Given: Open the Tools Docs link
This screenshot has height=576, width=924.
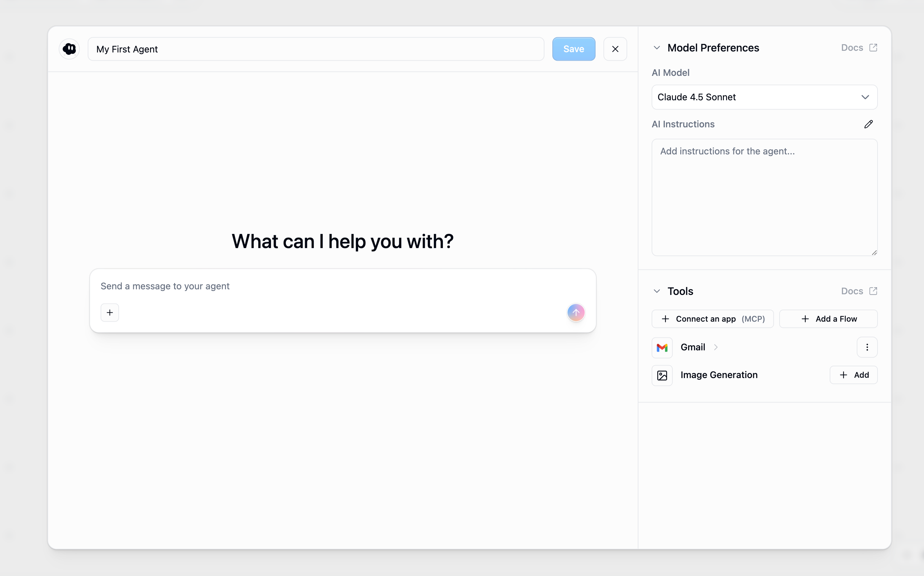Looking at the screenshot, I should point(859,291).
